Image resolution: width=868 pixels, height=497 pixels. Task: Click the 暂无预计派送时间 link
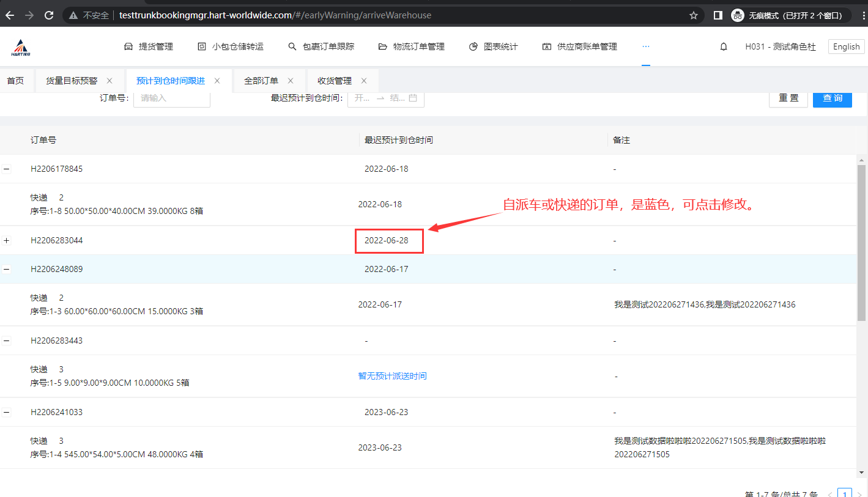click(x=392, y=377)
